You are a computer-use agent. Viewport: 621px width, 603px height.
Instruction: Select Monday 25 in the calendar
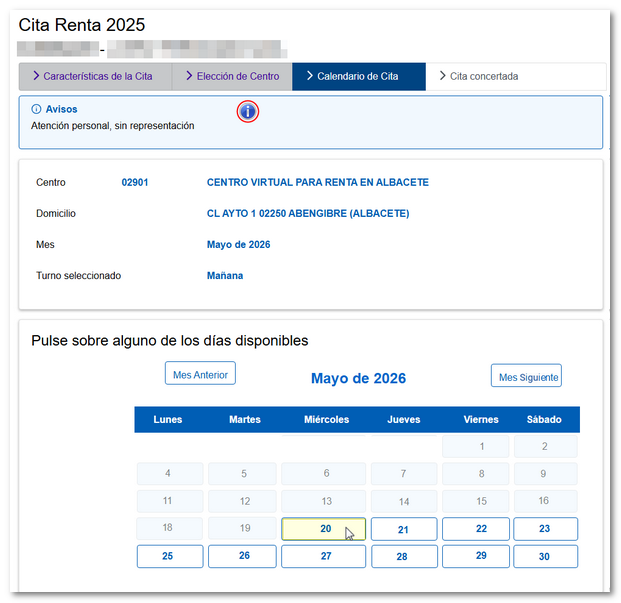(168, 556)
